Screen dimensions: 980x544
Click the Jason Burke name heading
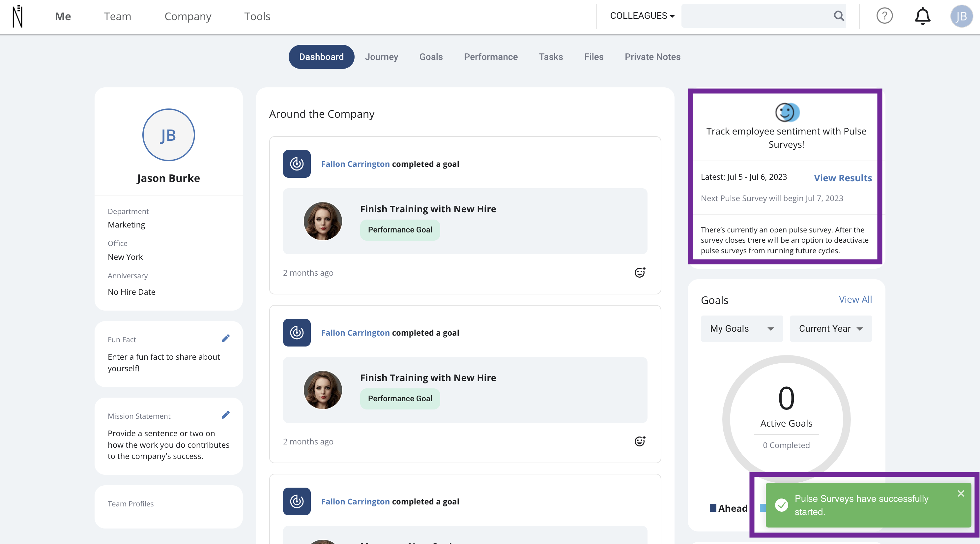(x=168, y=178)
